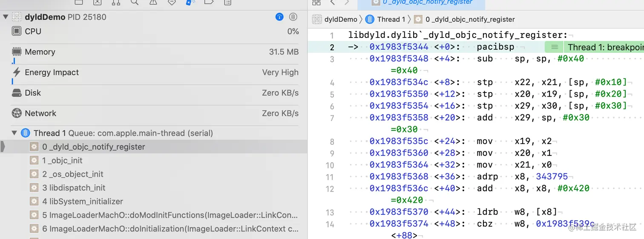Open the Find navigator magnifier icon
This screenshot has height=239, width=644.
[x=135, y=2]
